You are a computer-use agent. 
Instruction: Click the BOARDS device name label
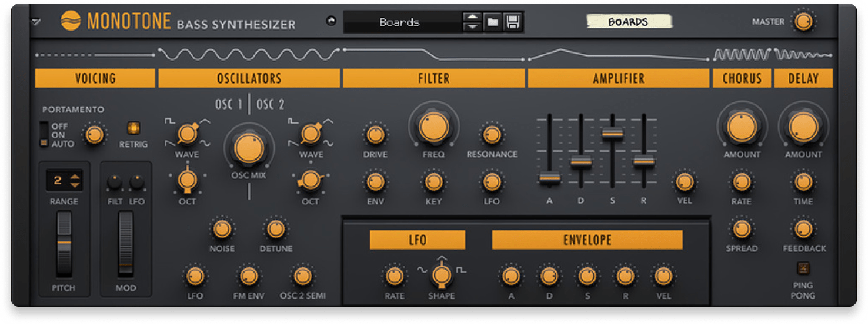628,22
